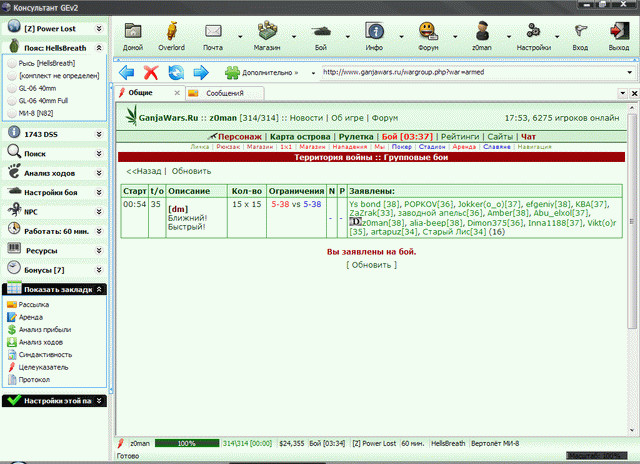Go forward with the blue right arrow

click(201, 73)
